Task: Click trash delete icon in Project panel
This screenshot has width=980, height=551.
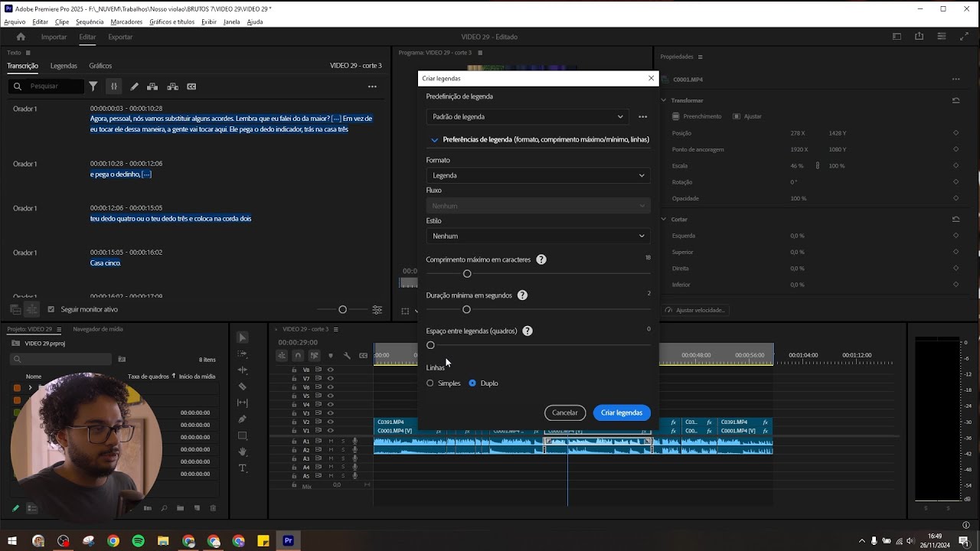Action: click(x=213, y=508)
